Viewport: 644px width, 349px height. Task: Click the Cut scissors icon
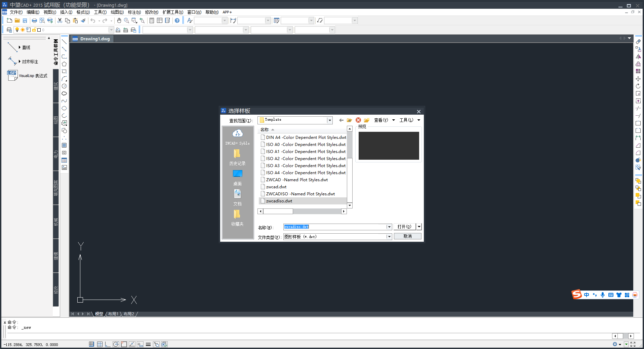pyautogui.click(x=60, y=21)
